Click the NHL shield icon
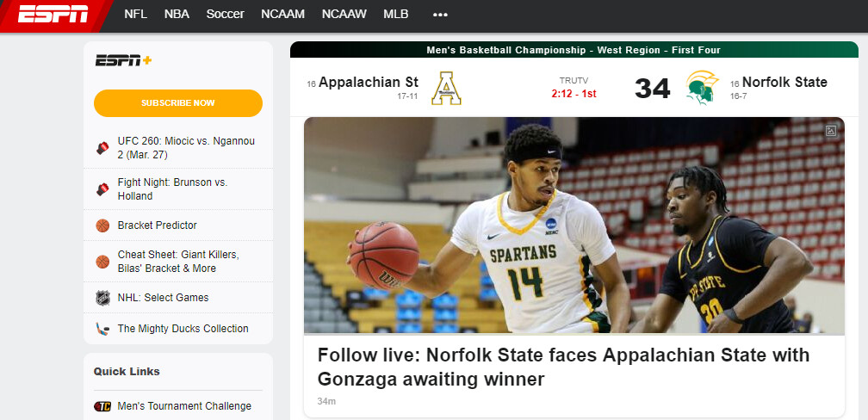The image size is (868, 420). 102,298
